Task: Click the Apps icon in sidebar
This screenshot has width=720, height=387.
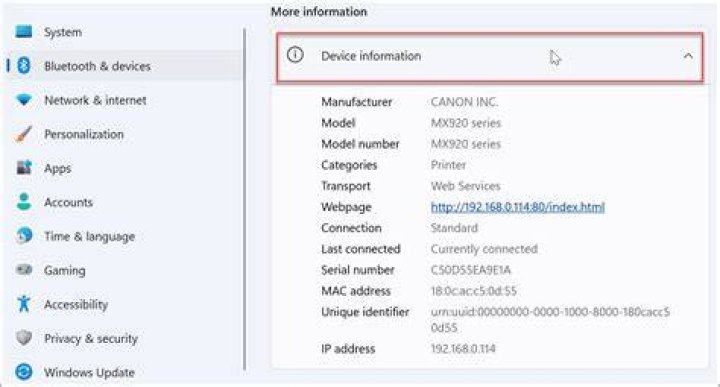Action: (x=24, y=168)
